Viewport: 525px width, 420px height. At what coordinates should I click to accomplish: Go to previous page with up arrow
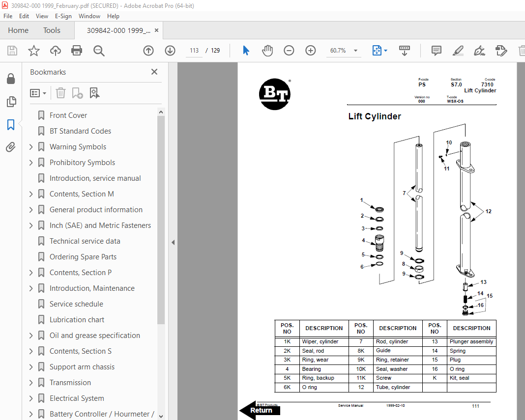pos(148,51)
